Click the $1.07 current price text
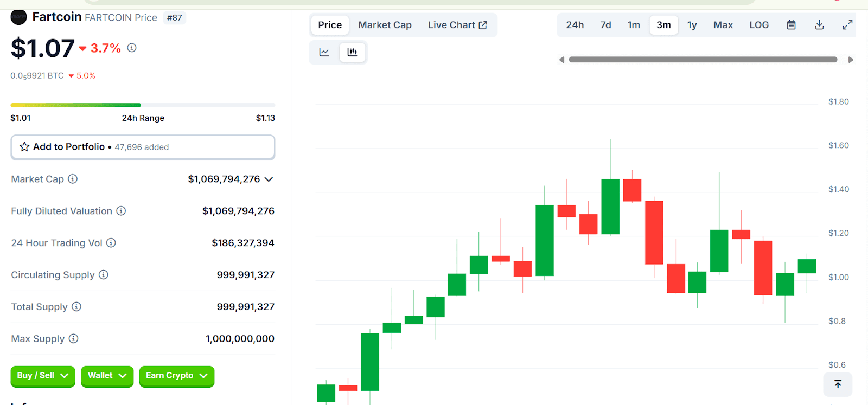Image resolution: width=868 pixels, height=405 pixels. (43, 48)
